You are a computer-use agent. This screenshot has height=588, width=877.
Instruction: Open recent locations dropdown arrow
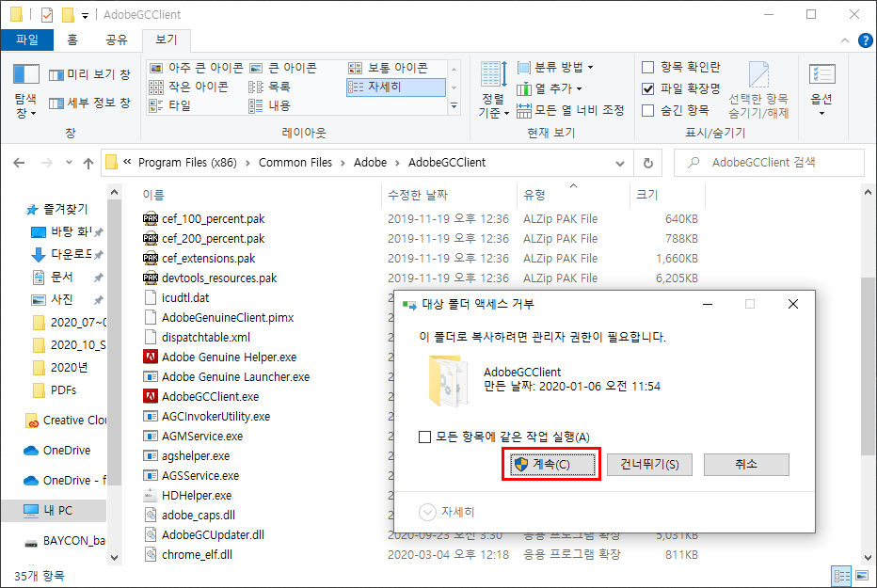69,163
